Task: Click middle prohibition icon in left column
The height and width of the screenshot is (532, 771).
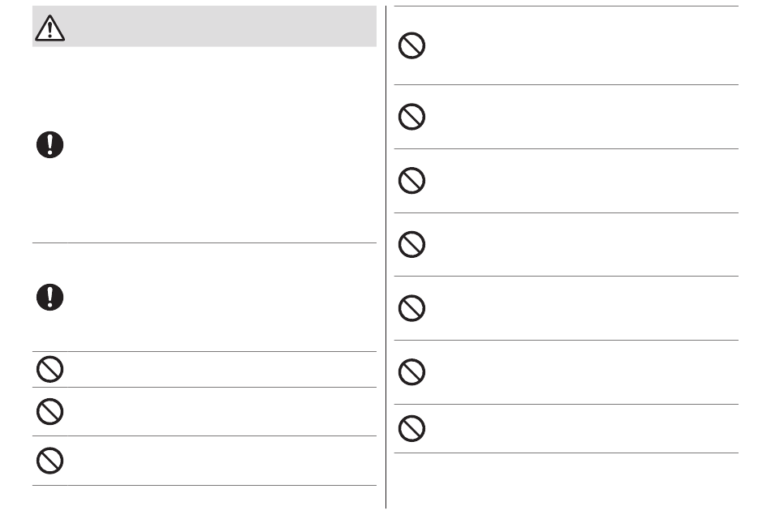Action: [50, 411]
